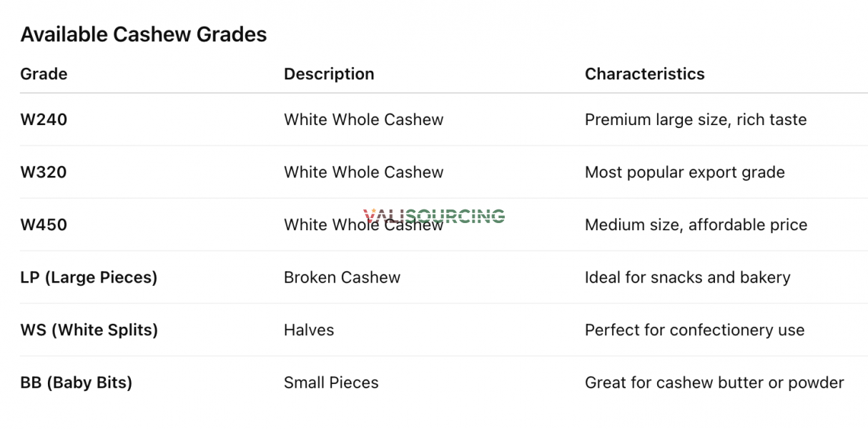
Task: Click the Characteristics column header
Action: (644, 74)
